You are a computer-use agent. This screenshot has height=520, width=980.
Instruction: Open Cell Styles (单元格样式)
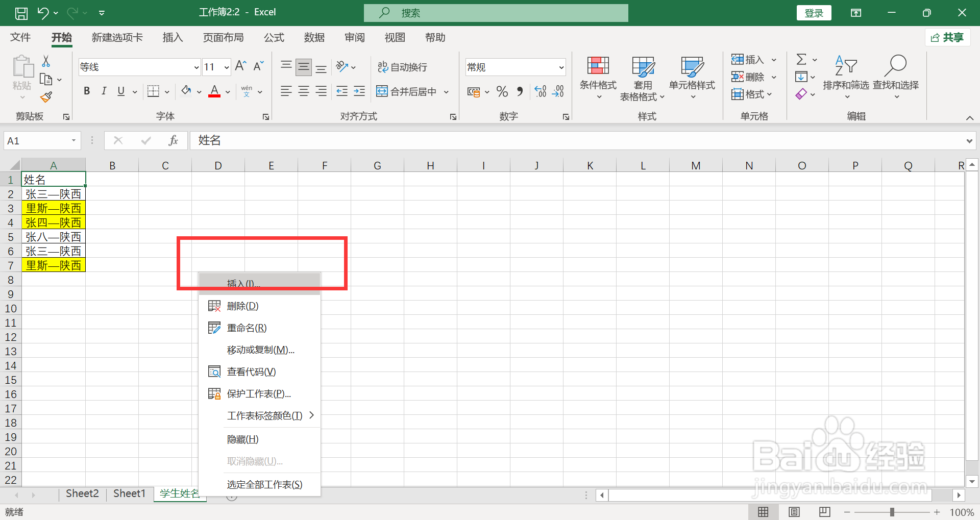point(692,78)
